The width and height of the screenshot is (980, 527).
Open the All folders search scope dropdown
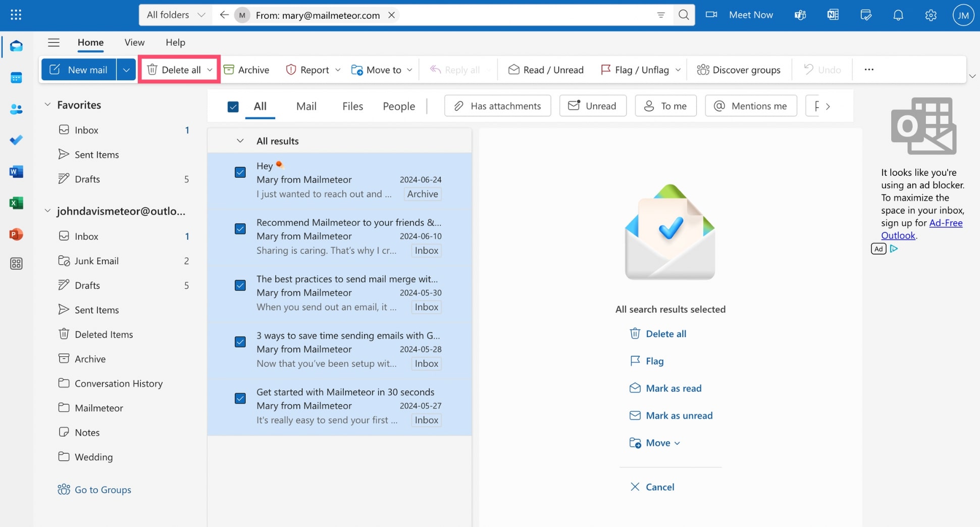point(175,15)
